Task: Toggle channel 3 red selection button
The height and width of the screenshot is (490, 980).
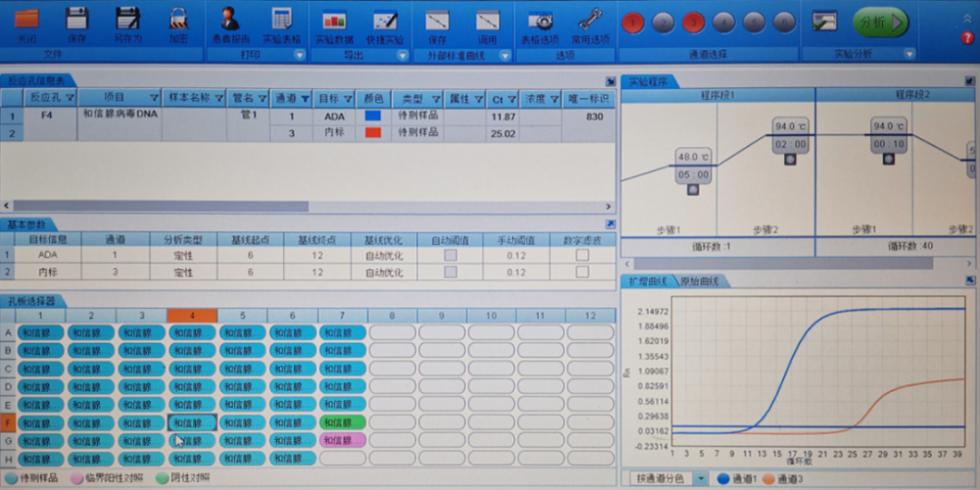Action: pyautogui.click(x=694, y=22)
